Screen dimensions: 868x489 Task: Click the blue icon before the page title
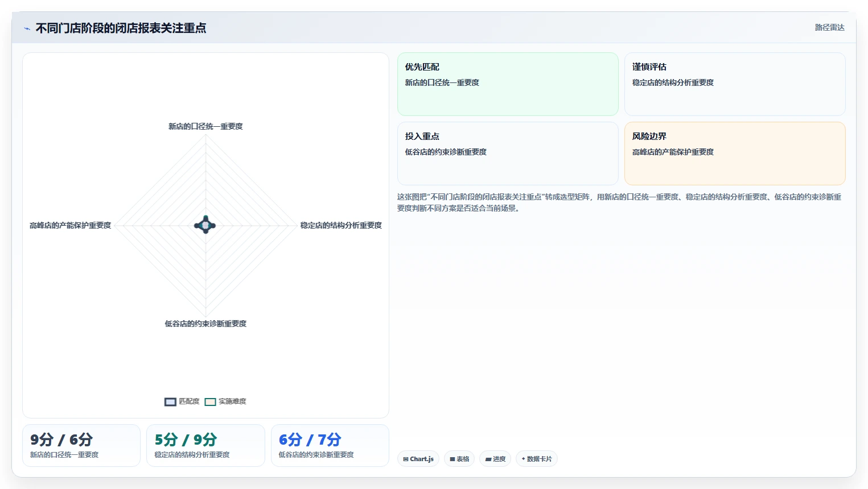(x=27, y=28)
